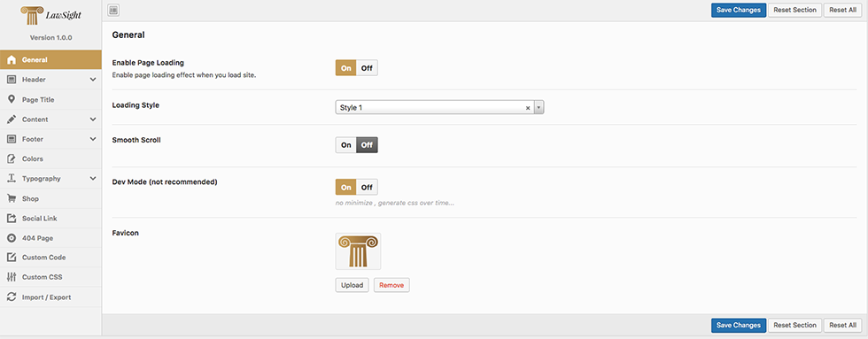Screen dimensions: 868x339
Task: Click the bottom Reset All button
Action: (842, 325)
